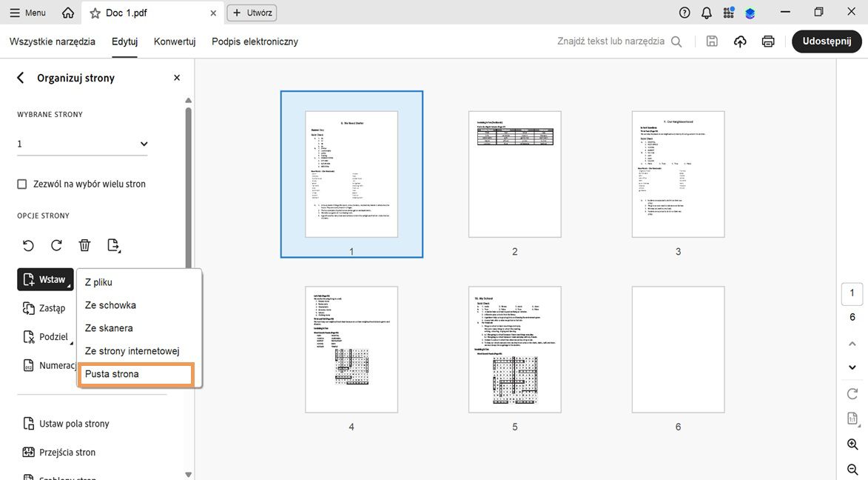Open Przejścia stron
The width and height of the screenshot is (868, 480).
tap(59, 453)
